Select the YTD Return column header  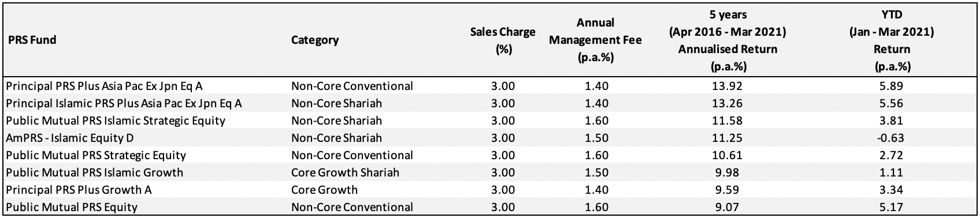click(892, 40)
